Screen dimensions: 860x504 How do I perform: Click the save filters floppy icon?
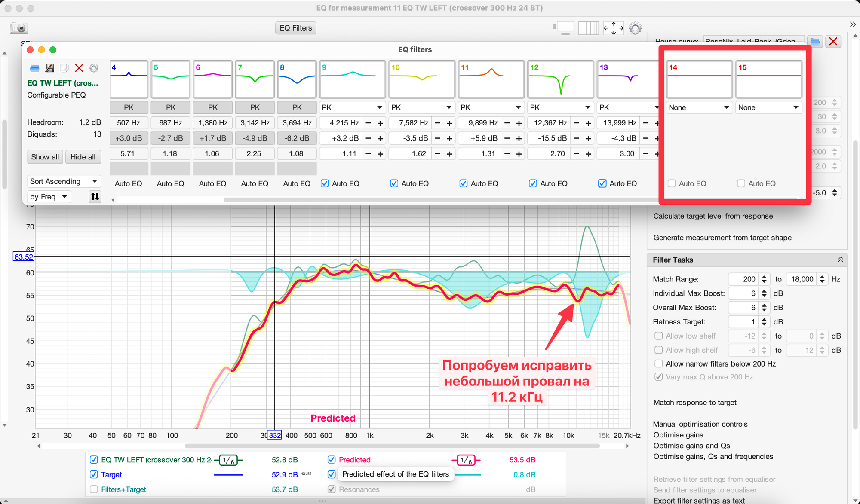[49, 68]
